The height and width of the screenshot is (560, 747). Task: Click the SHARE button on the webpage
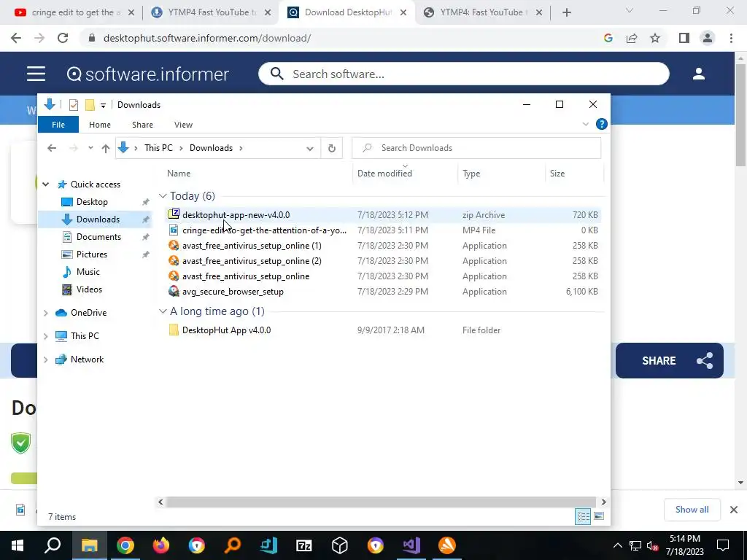pyautogui.click(x=670, y=360)
